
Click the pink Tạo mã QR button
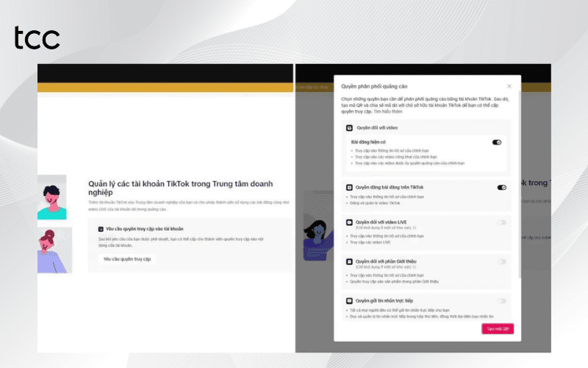tap(498, 328)
